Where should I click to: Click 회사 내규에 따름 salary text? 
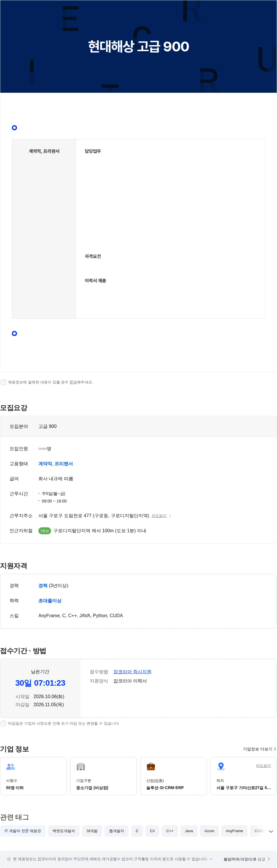tap(55, 479)
